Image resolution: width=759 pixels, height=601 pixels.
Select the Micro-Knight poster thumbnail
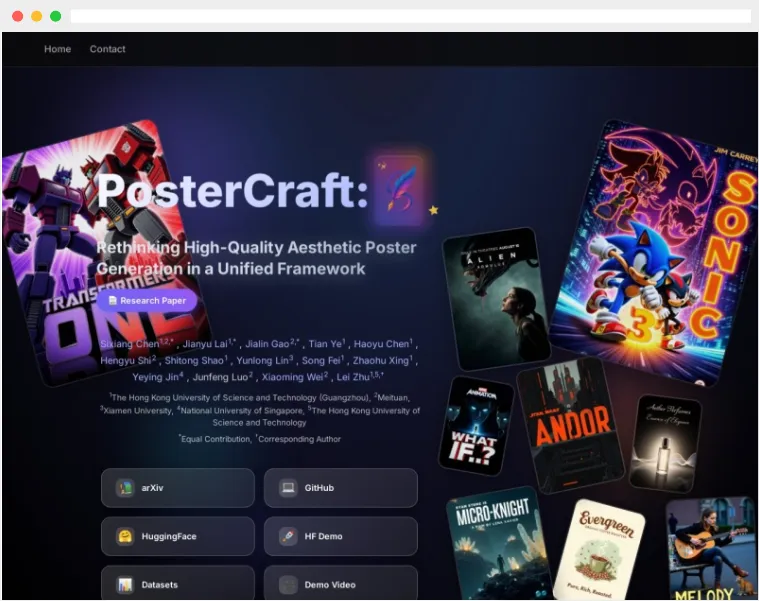click(x=499, y=543)
